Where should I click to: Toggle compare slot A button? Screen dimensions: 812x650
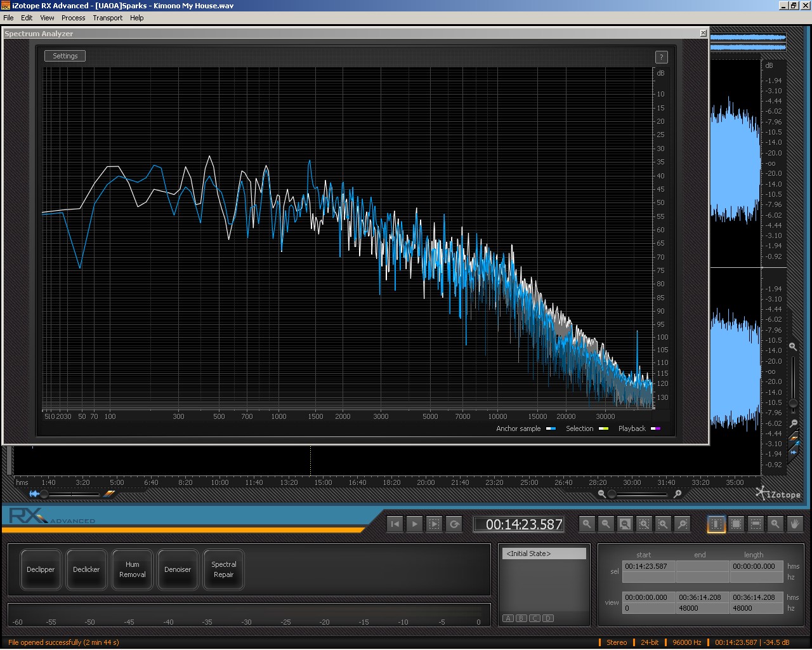(x=508, y=618)
